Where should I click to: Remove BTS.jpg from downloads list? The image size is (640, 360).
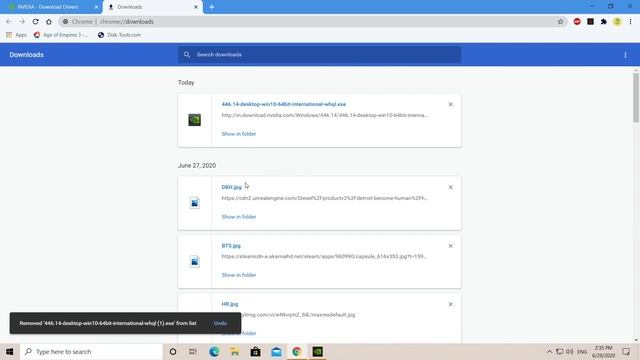coord(451,246)
